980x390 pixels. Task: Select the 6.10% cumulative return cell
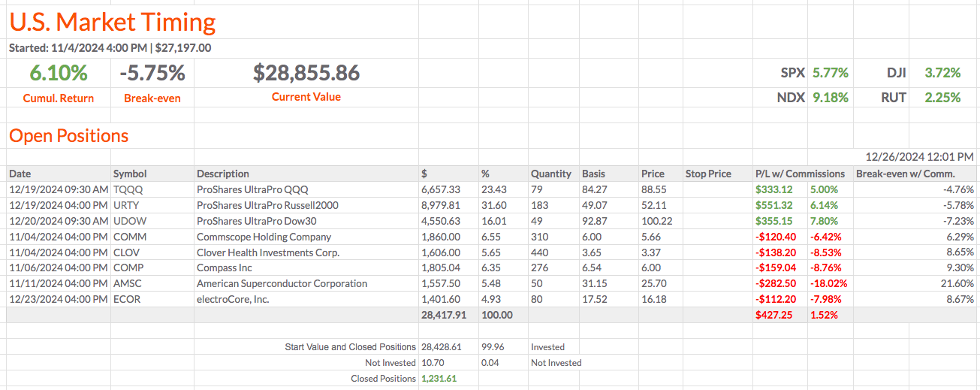click(59, 73)
